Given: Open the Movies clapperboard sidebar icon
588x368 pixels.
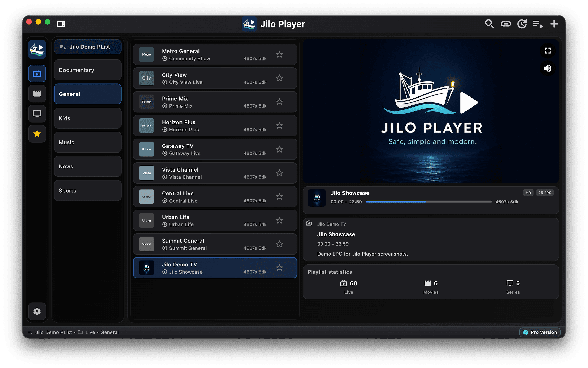Looking at the screenshot, I should point(37,93).
